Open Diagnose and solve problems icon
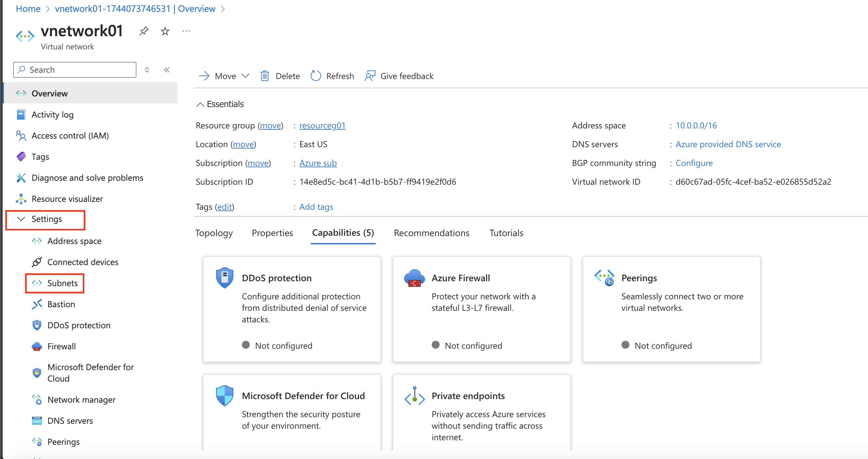Image resolution: width=868 pixels, height=459 pixels. point(21,178)
